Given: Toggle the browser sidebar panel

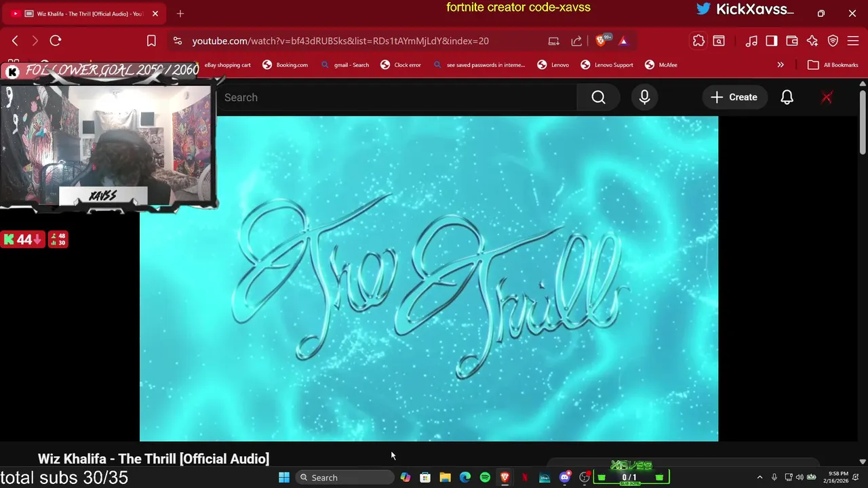Looking at the screenshot, I should click(772, 41).
